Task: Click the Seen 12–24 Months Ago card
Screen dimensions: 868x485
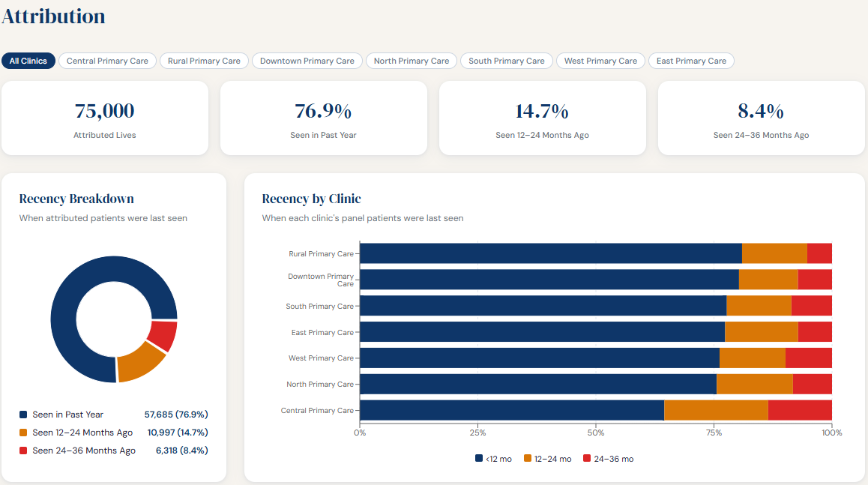Action: coord(542,118)
